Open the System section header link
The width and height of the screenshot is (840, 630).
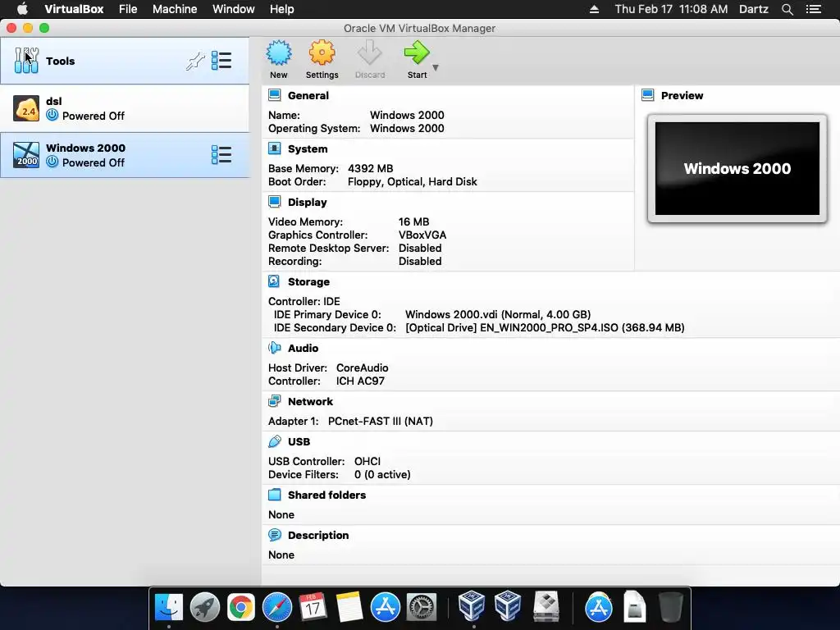click(308, 149)
